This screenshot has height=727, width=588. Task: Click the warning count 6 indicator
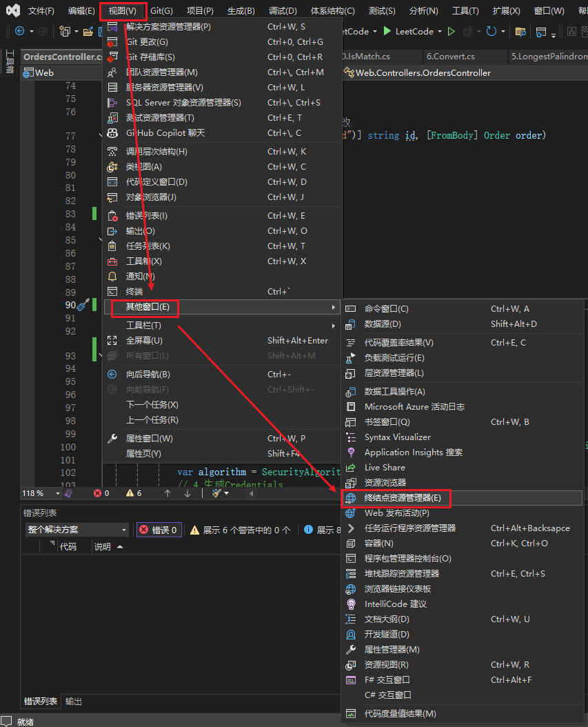[x=134, y=493]
